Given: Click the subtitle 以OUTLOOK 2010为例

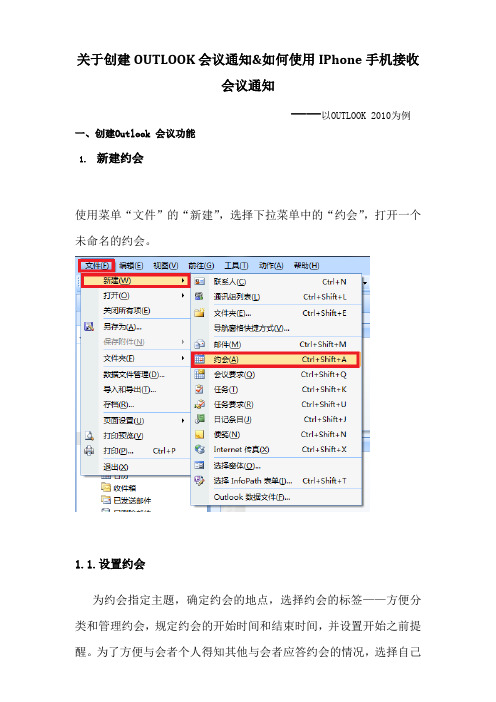Looking at the screenshot, I should pyautogui.click(x=366, y=116).
